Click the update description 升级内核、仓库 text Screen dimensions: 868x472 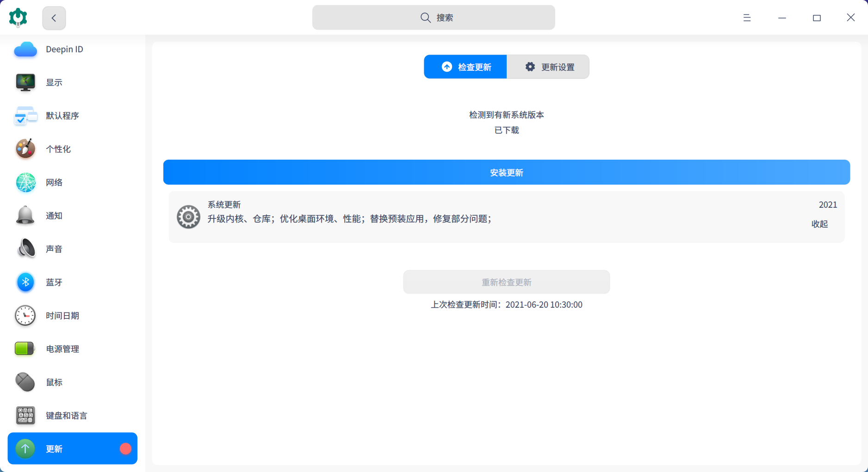pos(349,218)
